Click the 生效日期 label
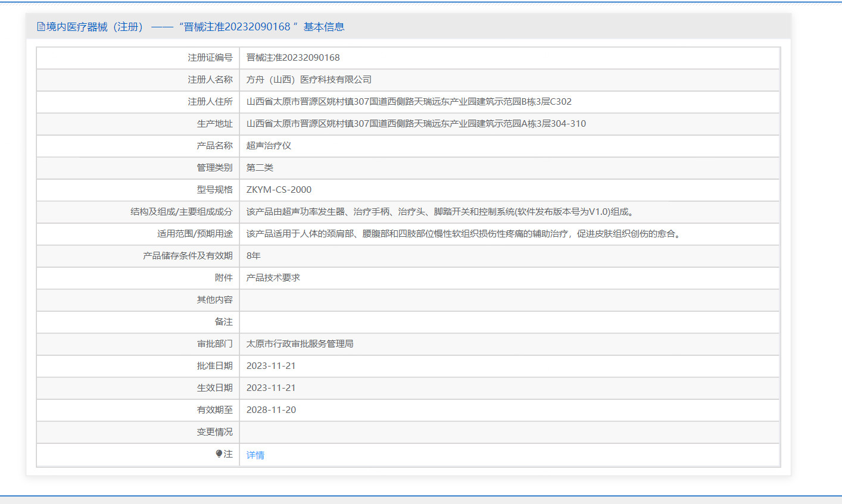The width and height of the screenshot is (842, 504). coord(215,388)
